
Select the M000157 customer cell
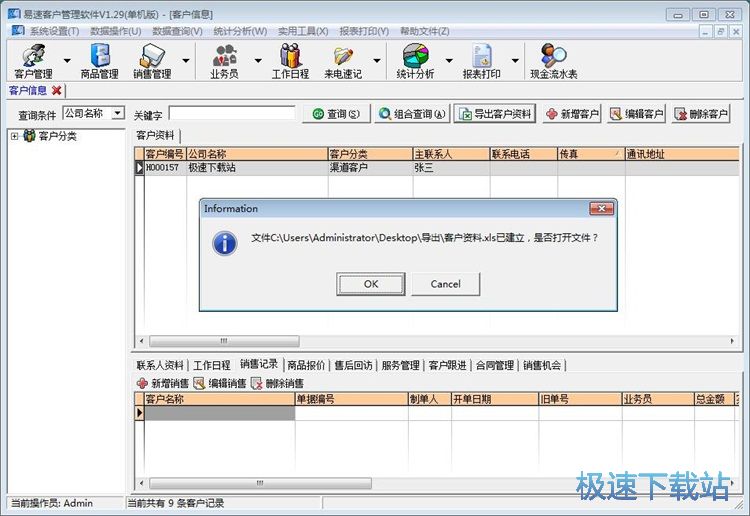165,168
